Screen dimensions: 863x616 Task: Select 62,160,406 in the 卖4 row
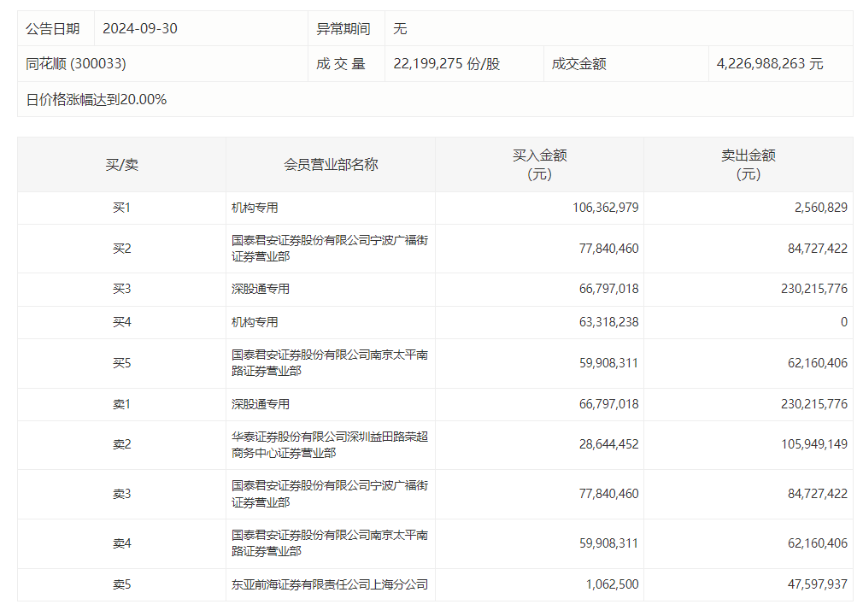click(x=818, y=543)
